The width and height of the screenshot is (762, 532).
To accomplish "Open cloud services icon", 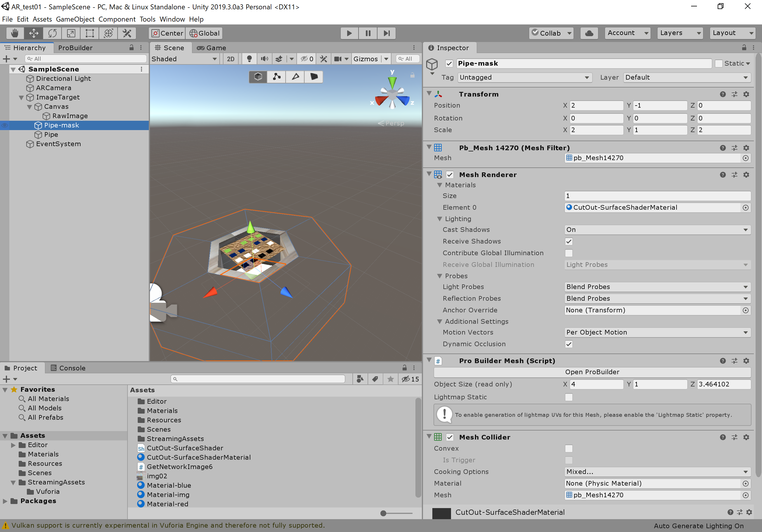I will 589,33.
